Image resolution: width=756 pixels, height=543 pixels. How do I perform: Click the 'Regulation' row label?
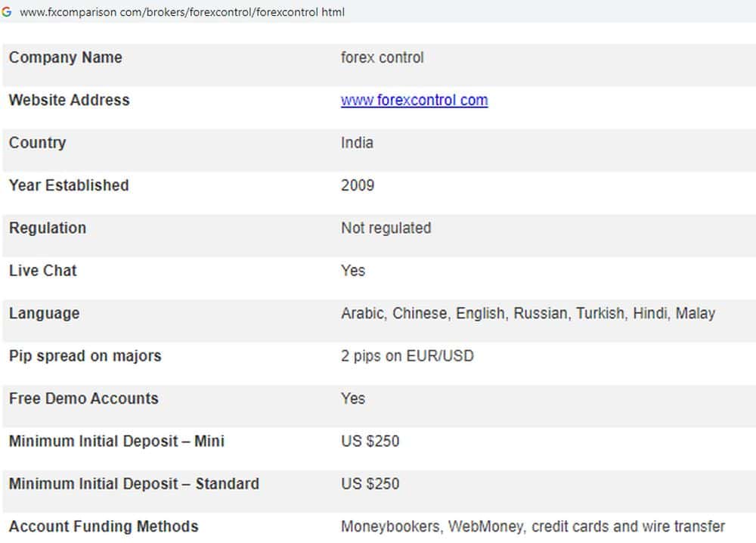click(48, 228)
